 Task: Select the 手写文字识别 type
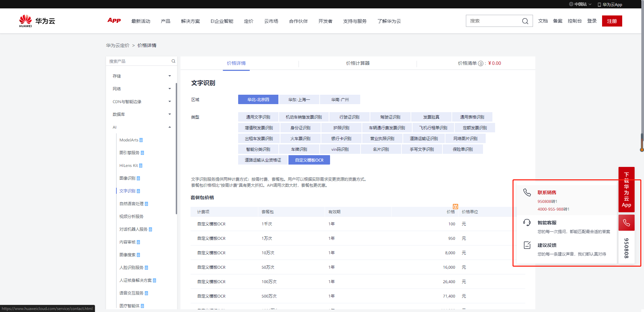(422, 149)
